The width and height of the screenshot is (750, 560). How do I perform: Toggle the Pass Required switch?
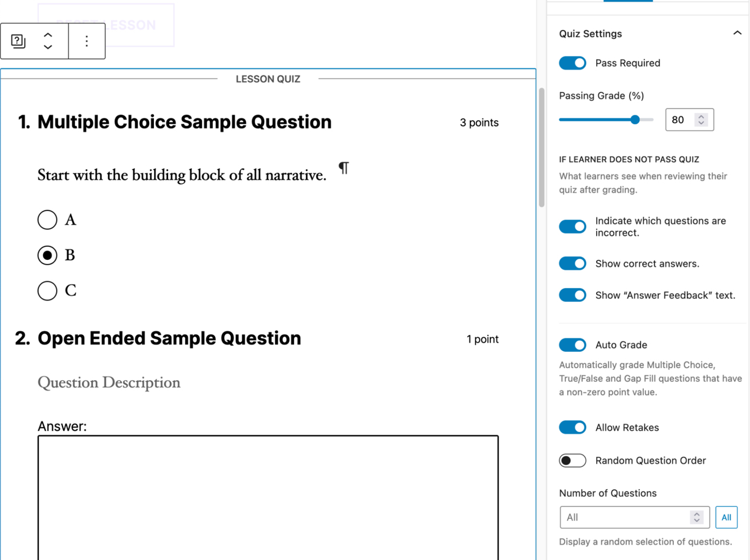(573, 63)
